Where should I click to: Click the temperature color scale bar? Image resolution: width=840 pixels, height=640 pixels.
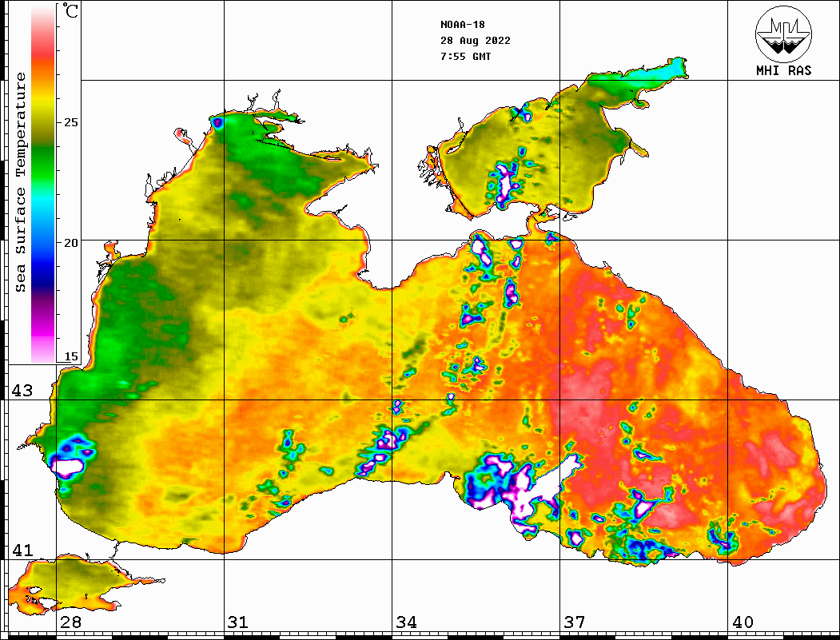point(43,183)
